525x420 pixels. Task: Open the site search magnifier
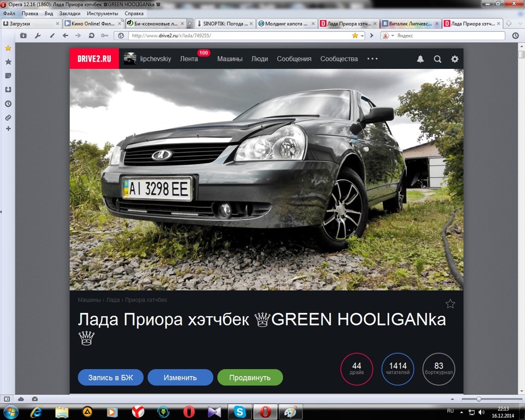(x=437, y=59)
